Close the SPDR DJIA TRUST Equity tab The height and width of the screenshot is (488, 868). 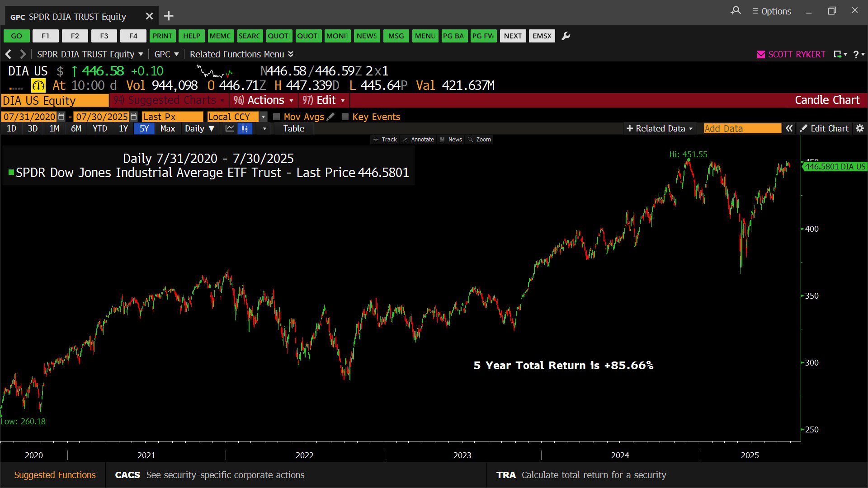click(149, 16)
